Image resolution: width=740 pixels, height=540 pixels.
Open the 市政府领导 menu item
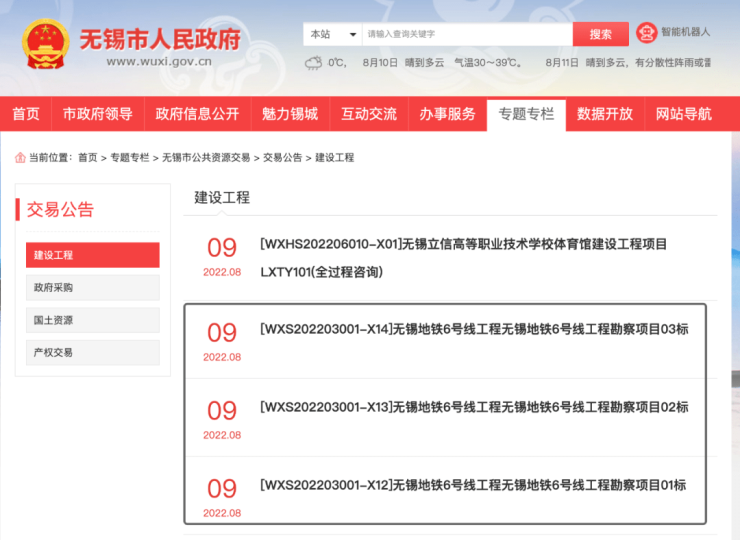tap(97, 114)
